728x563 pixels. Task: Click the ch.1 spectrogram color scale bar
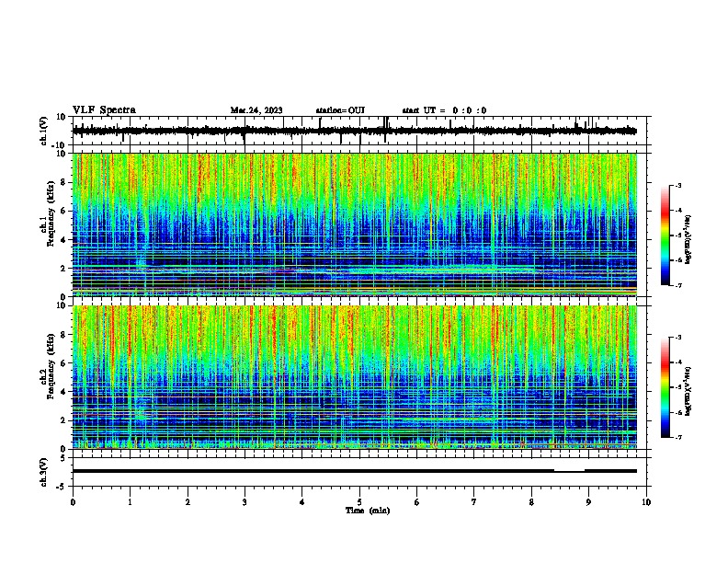(665, 236)
